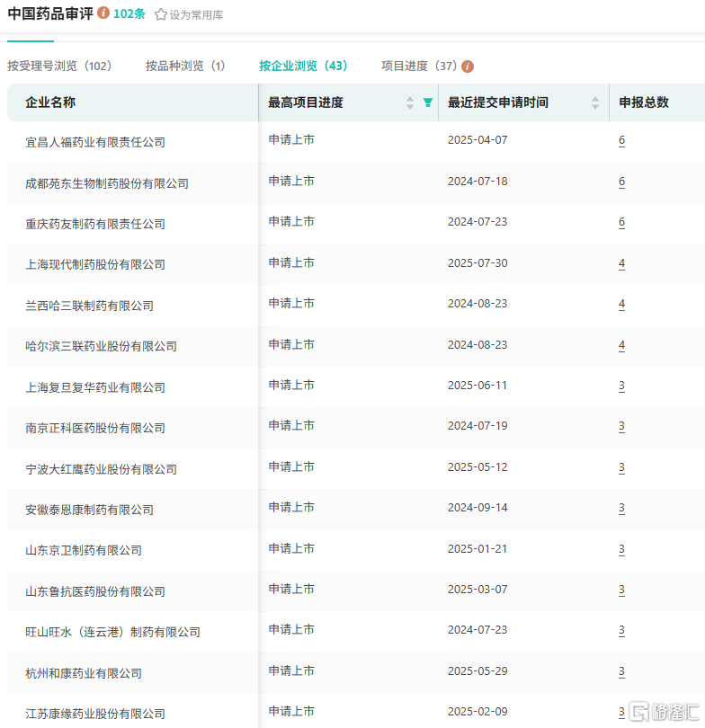Switch to 按受理号浏览 (102) tab
705x728 pixels.
59,66
